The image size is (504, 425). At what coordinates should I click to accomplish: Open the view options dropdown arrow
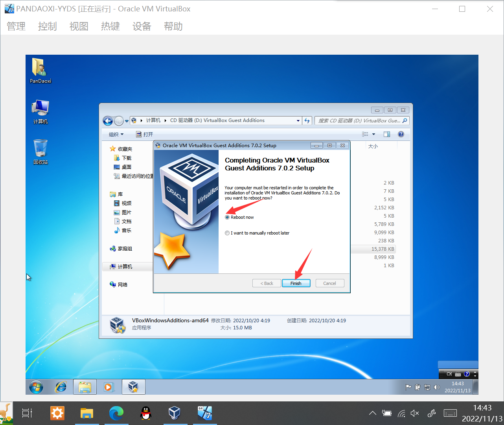[373, 134]
